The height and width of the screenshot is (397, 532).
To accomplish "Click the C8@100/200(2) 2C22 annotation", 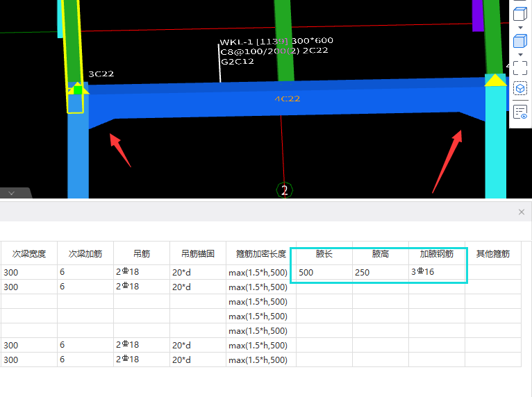I will pyautogui.click(x=274, y=51).
